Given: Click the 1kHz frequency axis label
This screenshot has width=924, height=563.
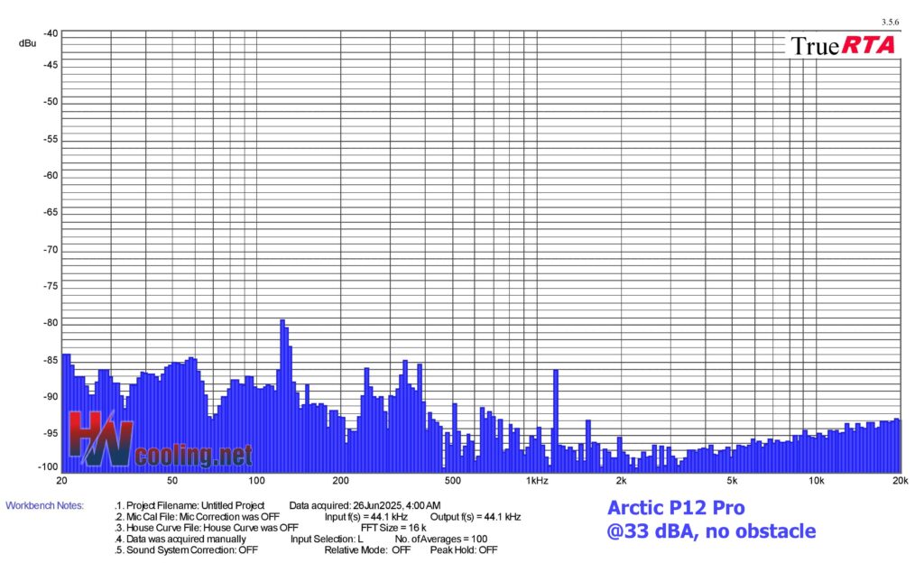Looking at the screenshot, I should point(536,481).
